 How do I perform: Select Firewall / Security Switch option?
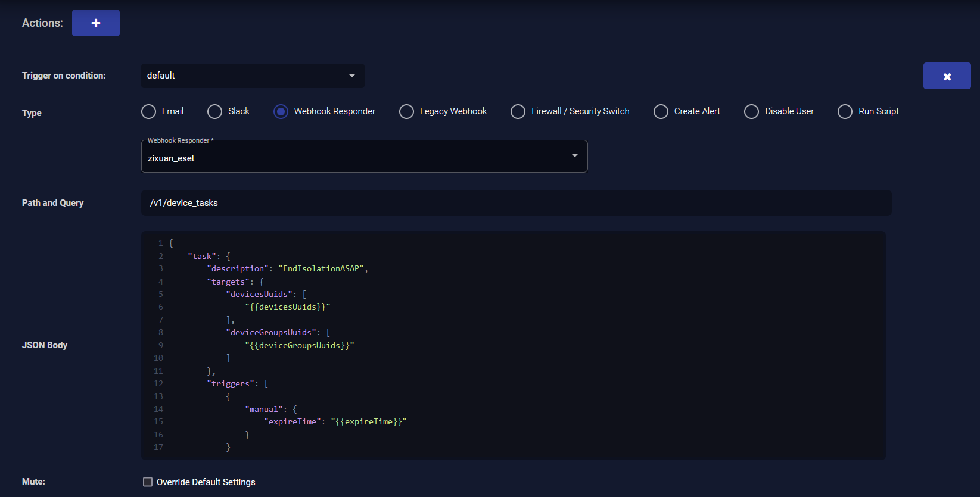tap(518, 112)
